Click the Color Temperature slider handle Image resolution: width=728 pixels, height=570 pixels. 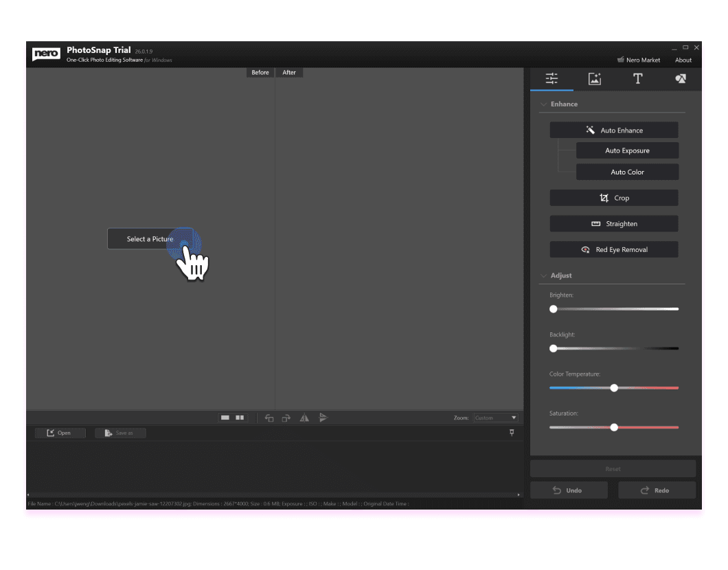coord(614,388)
